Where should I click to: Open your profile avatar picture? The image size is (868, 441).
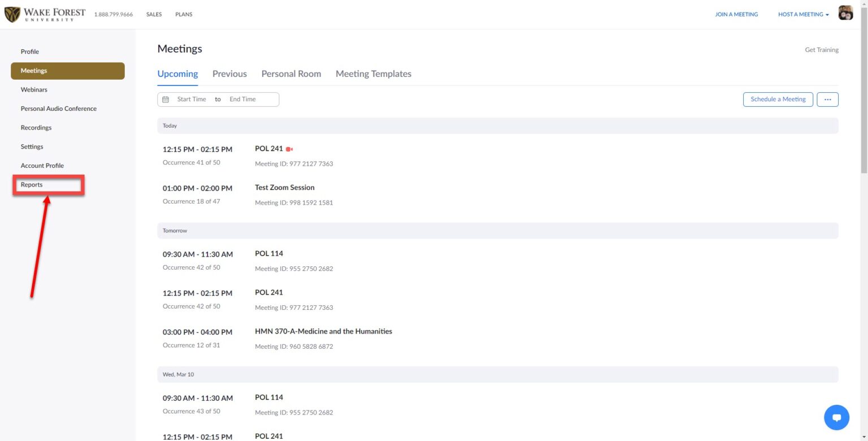(x=845, y=12)
